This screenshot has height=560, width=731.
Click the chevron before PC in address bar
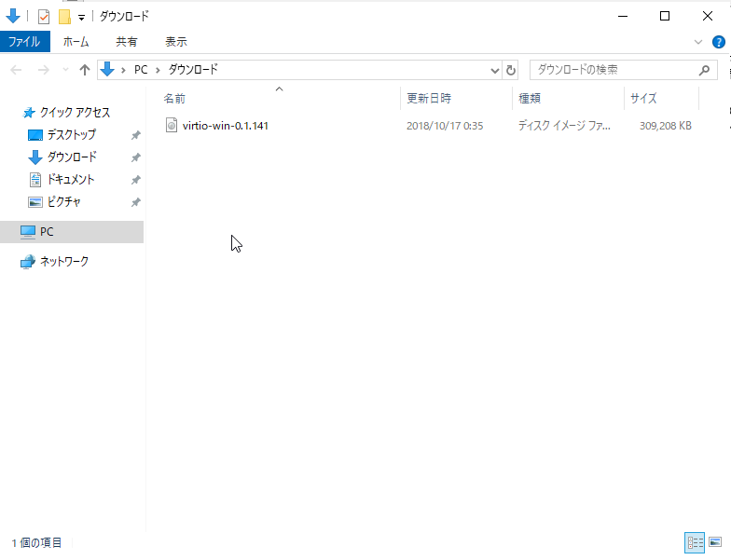[x=123, y=70]
